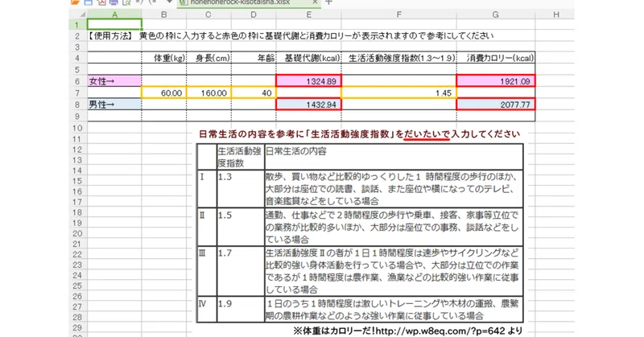Select row 1 header
644x337 pixels.
(78, 25)
